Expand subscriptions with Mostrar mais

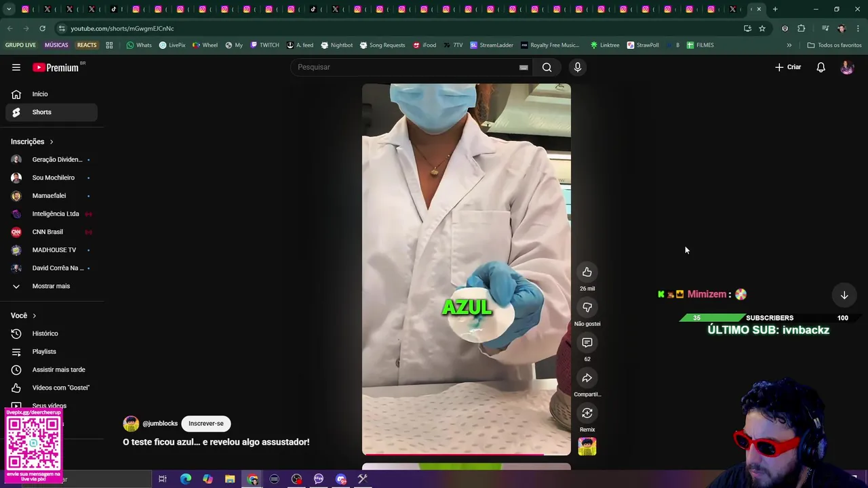tap(52, 286)
